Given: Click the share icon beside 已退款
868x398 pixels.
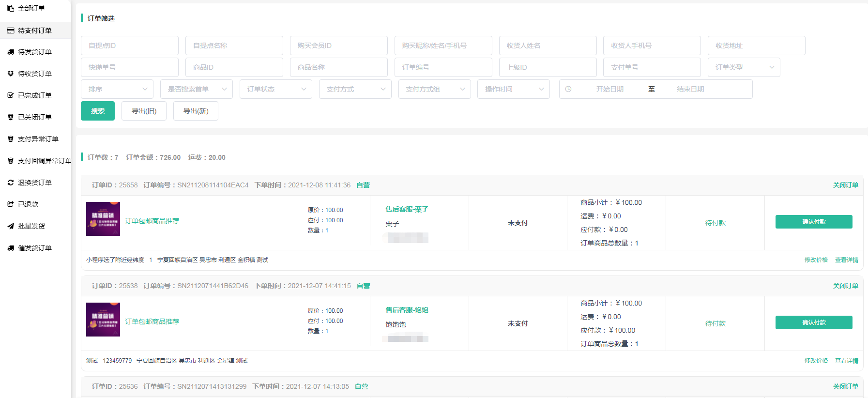Looking at the screenshot, I should coord(11,204).
